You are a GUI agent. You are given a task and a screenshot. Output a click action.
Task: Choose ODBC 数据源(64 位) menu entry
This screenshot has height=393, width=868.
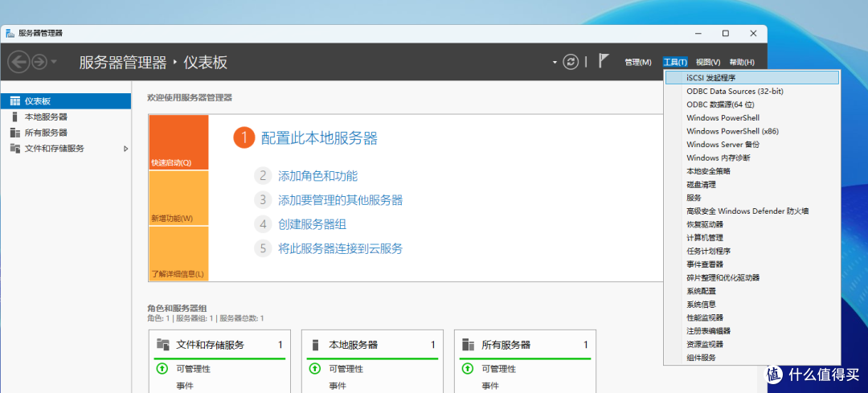click(751, 104)
